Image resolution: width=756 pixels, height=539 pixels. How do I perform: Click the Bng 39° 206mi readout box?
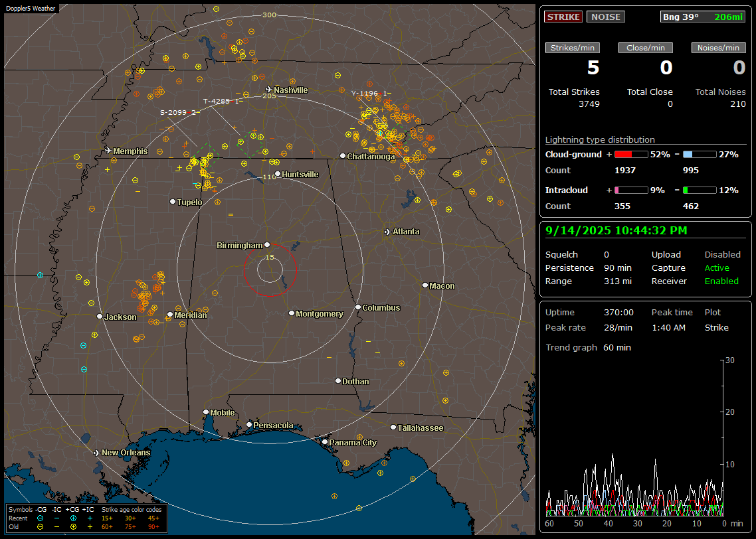coord(702,17)
